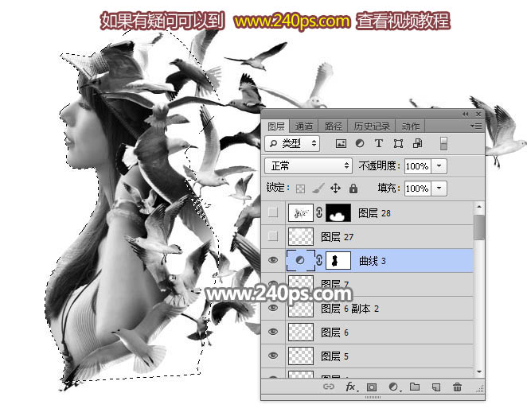Hide the 曲线 3 layer

[273, 260]
